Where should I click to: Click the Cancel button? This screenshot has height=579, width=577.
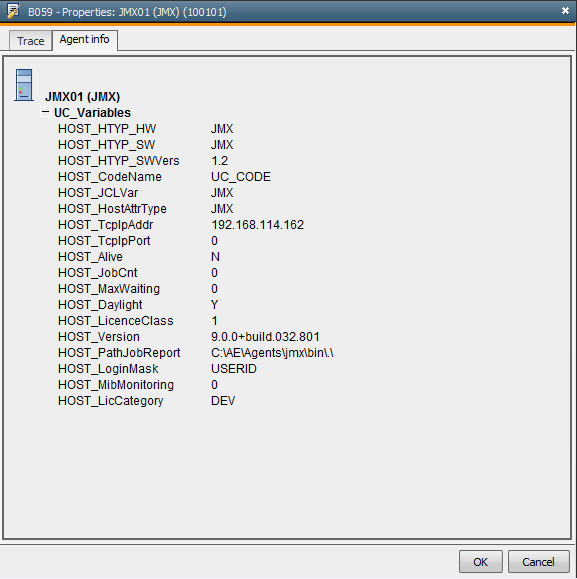click(538, 562)
